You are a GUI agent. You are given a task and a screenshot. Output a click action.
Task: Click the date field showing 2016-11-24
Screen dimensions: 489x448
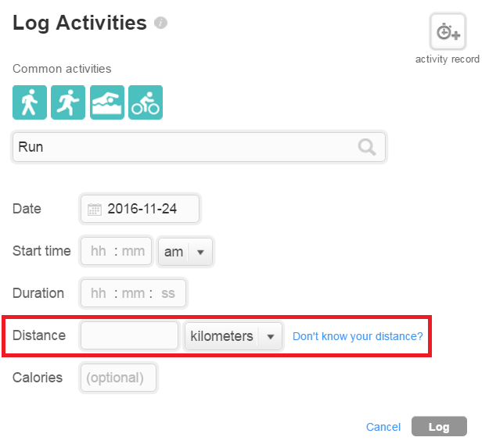click(x=140, y=209)
